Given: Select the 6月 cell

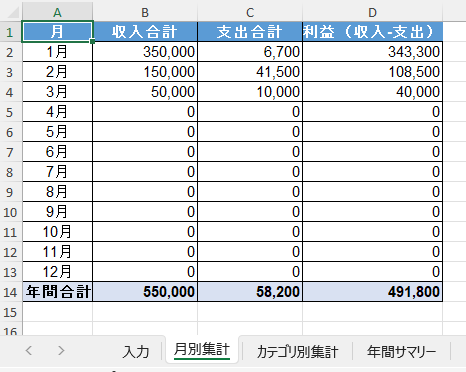Looking at the screenshot, I should coord(57,152).
